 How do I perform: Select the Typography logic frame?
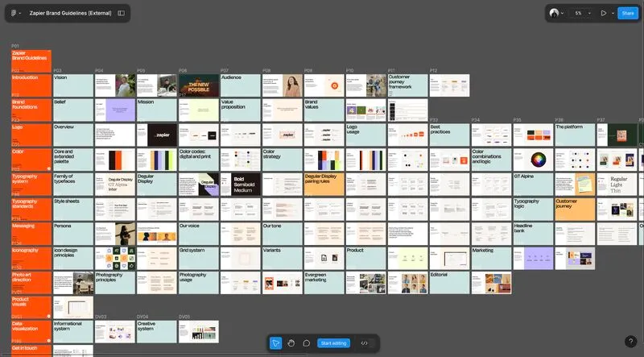(533, 210)
